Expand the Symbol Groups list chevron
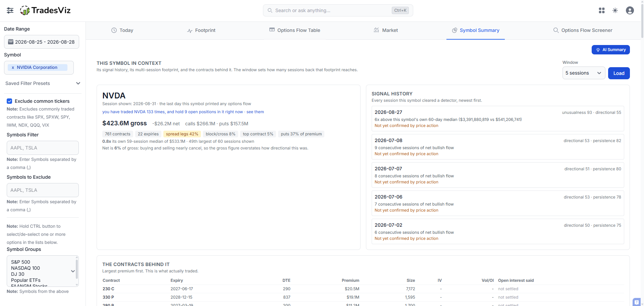The width and height of the screenshot is (644, 306). pyautogui.click(x=73, y=271)
